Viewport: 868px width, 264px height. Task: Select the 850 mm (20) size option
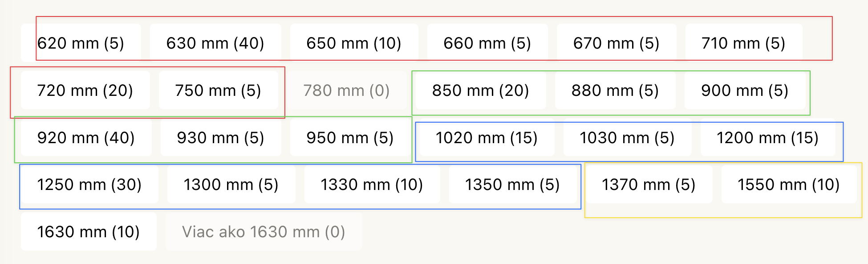tap(480, 91)
